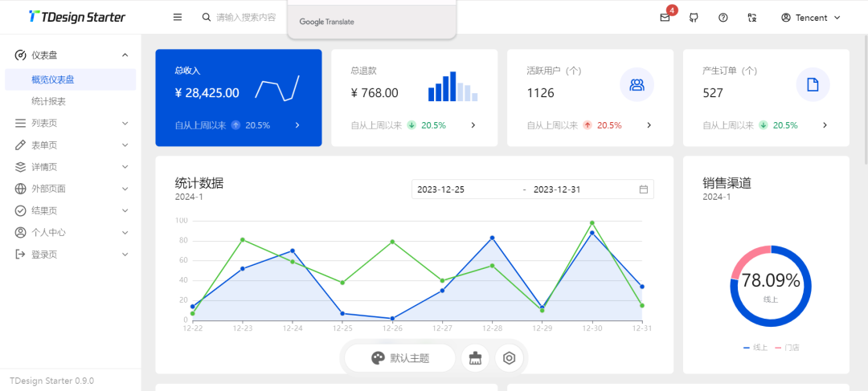Open the mail notifications icon with badge

[x=665, y=18]
